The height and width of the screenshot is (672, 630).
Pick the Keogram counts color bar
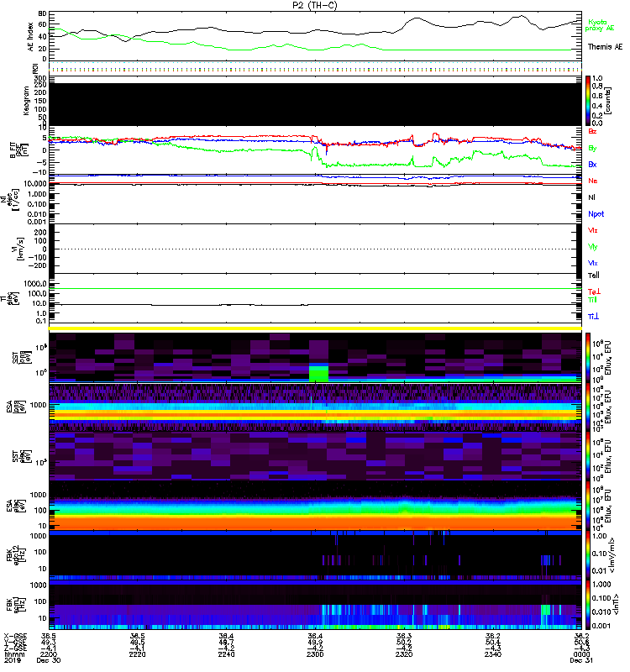tap(588, 101)
